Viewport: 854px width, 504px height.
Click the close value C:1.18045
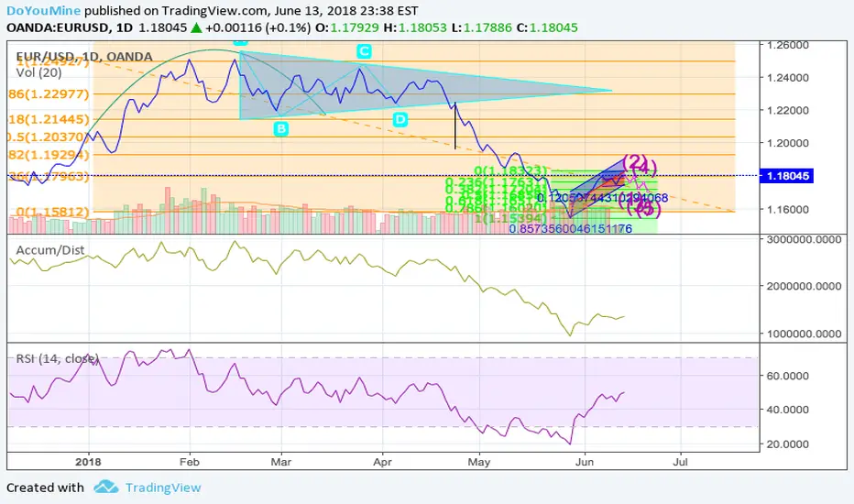(x=547, y=27)
